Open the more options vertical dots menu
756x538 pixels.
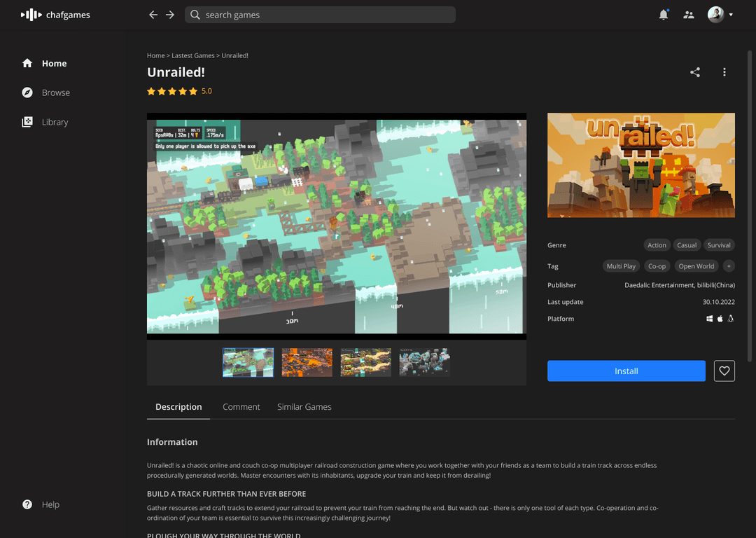click(724, 72)
